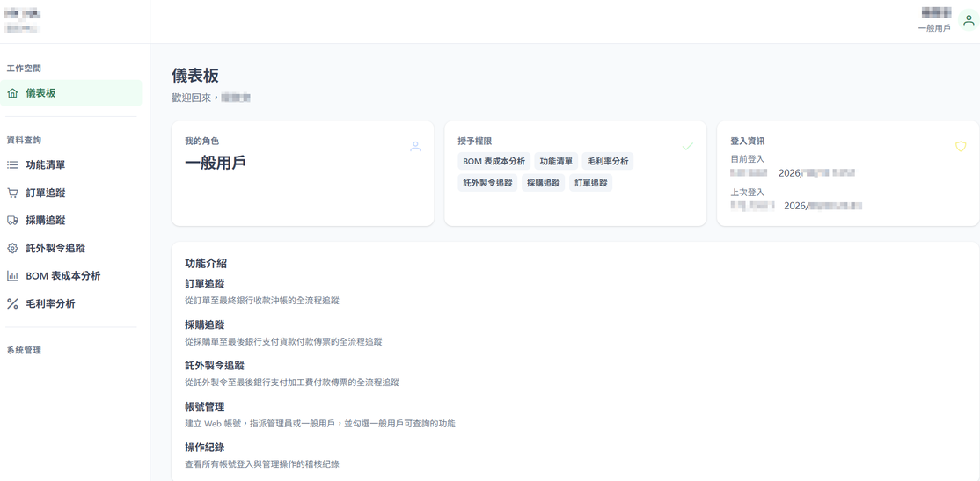
Task: Click the 上次登入 label
Action: (747, 193)
